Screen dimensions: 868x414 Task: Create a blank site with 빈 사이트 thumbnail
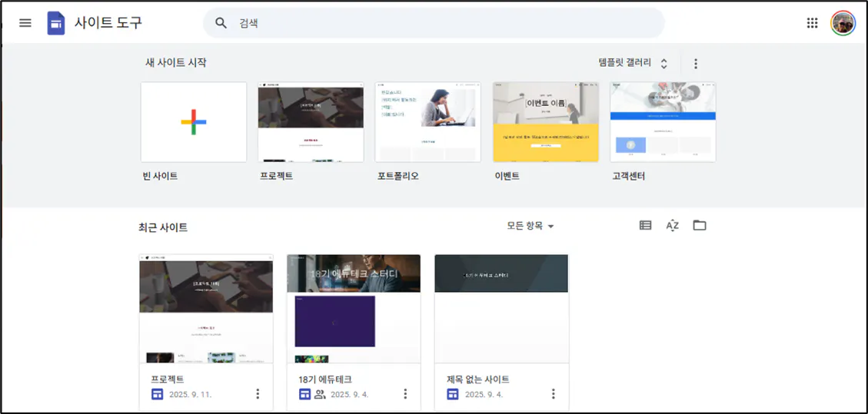(x=194, y=122)
